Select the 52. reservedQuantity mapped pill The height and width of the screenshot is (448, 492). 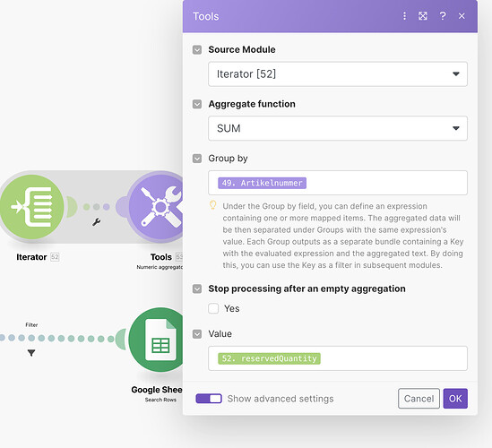click(x=269, y=358)
